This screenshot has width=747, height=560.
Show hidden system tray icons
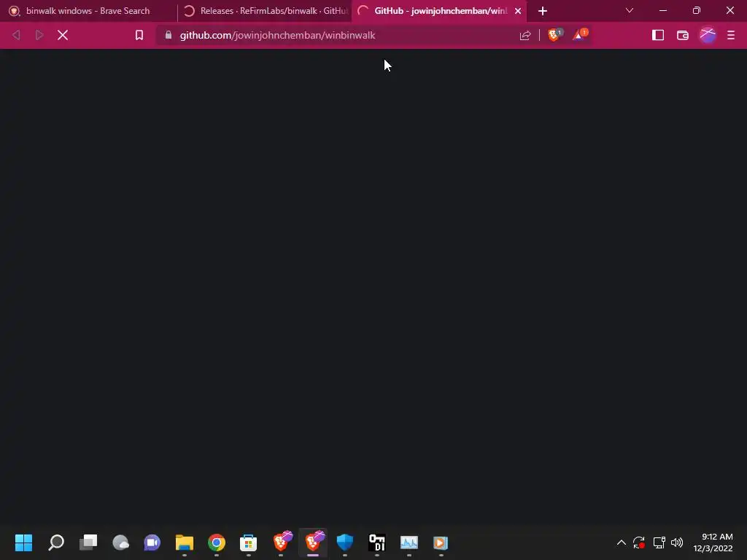[x=622, y=542]
